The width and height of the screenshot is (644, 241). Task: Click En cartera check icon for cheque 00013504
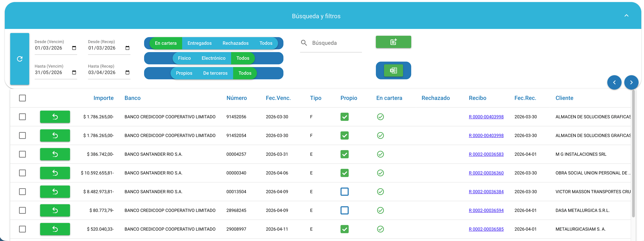[380, 192]
